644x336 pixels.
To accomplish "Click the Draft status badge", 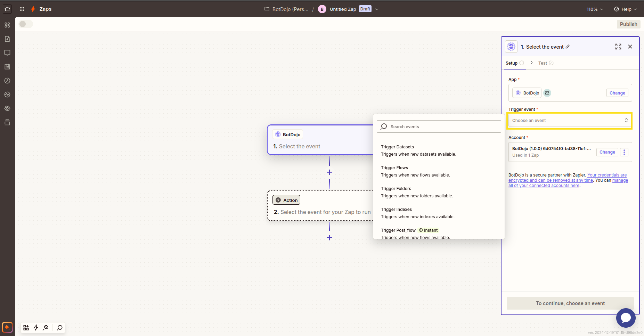I will click(x=365, y=9).
